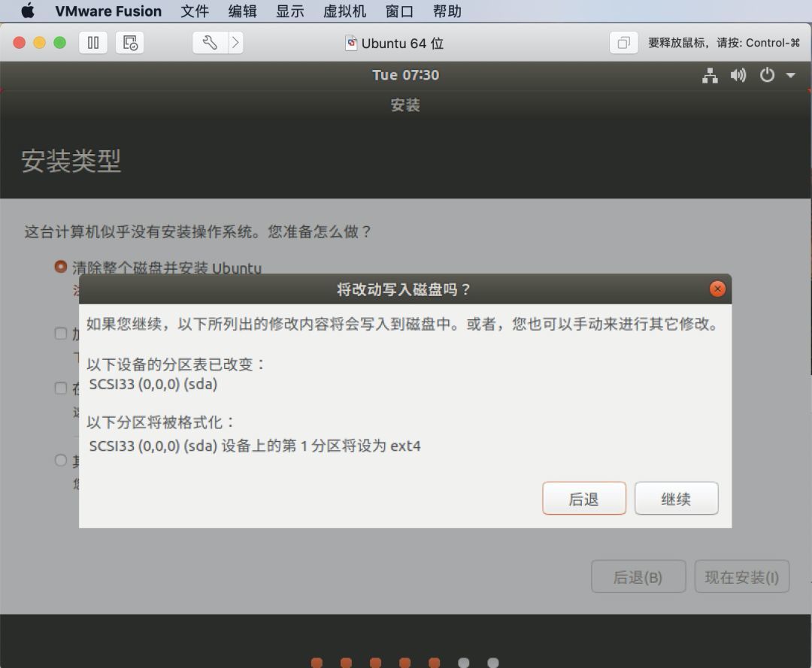Open the 文件 menu
The image size is (812, 668).
[x=195, y=11]
